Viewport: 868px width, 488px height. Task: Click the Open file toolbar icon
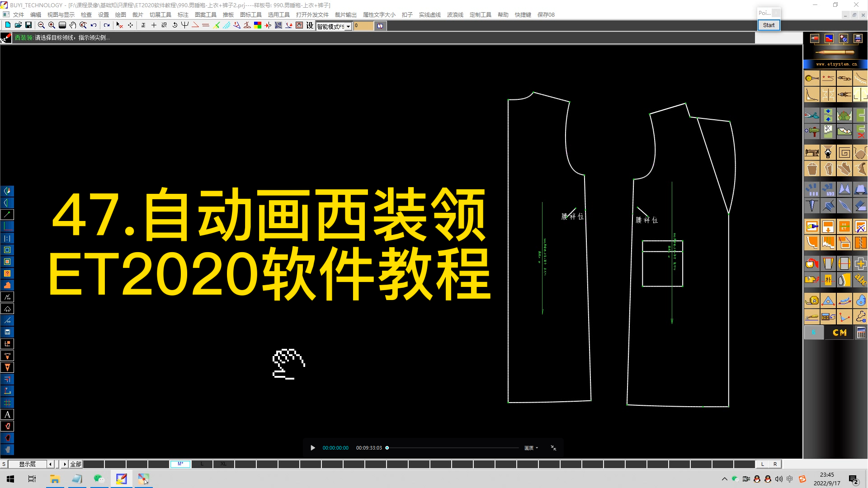click(x=18, y=25)
